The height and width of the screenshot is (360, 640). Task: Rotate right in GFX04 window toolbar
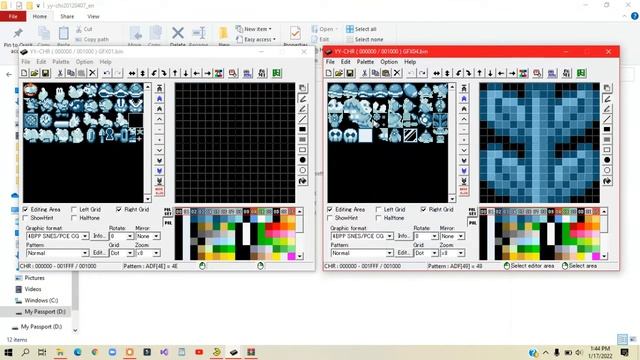469,73
